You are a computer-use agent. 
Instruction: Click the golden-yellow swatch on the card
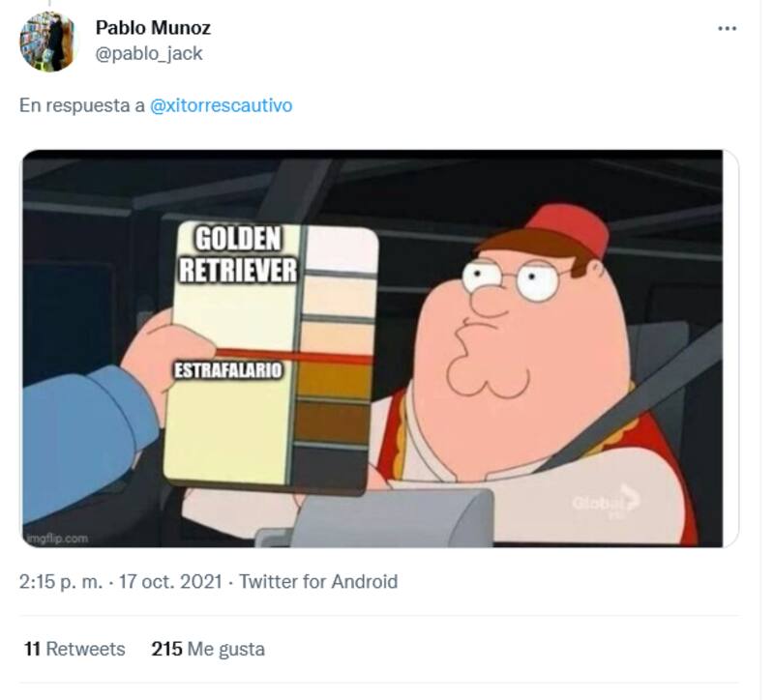pos(334,380)
